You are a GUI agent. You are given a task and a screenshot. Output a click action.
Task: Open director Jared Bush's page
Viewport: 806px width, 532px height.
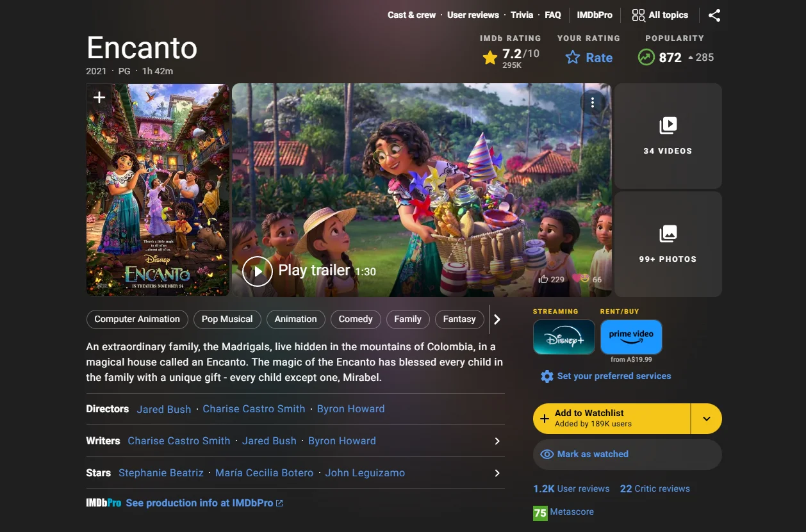(163, 409)
